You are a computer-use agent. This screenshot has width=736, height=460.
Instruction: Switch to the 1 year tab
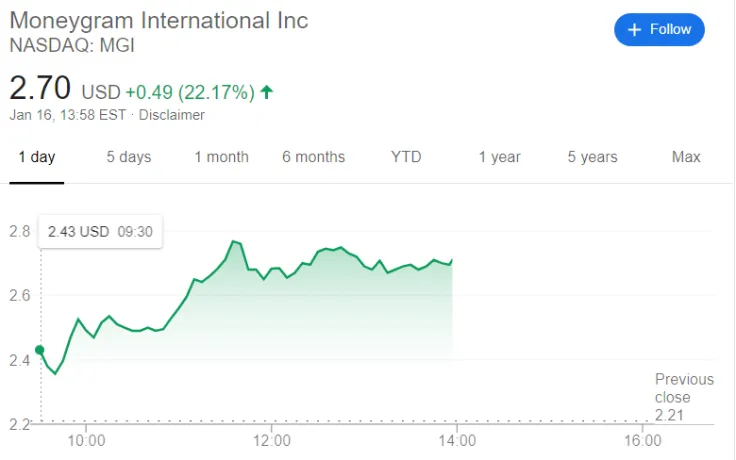click(499, 157)
